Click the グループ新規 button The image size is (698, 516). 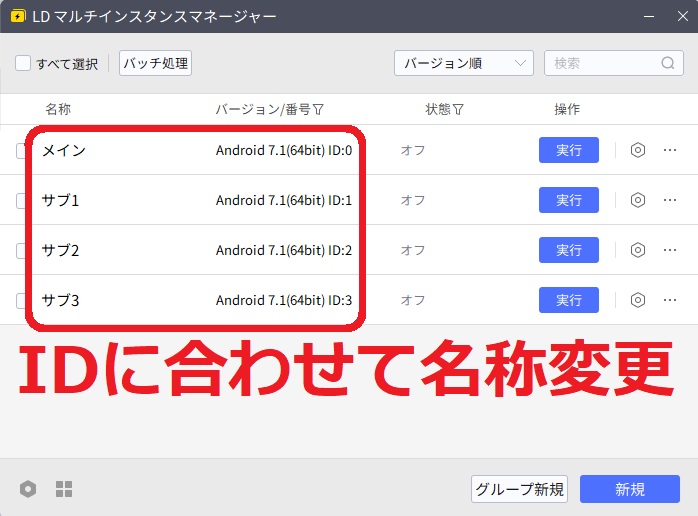(x=519, y=489)
